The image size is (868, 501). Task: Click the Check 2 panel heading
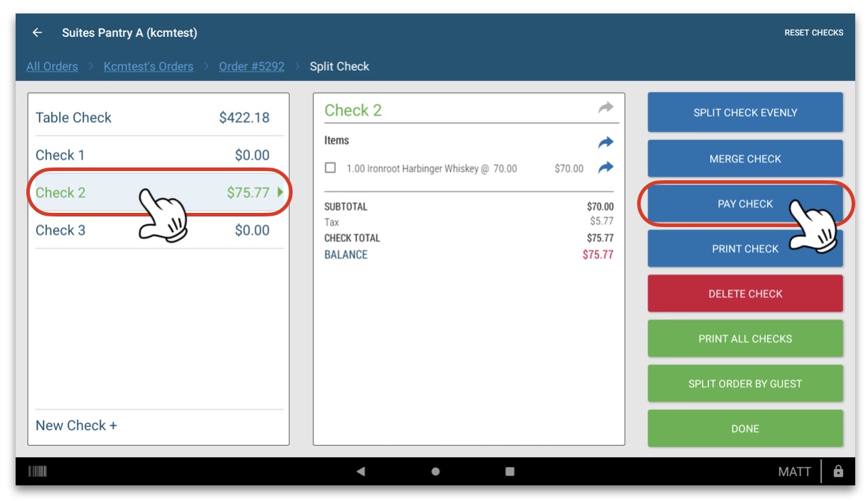click(353, 110)
